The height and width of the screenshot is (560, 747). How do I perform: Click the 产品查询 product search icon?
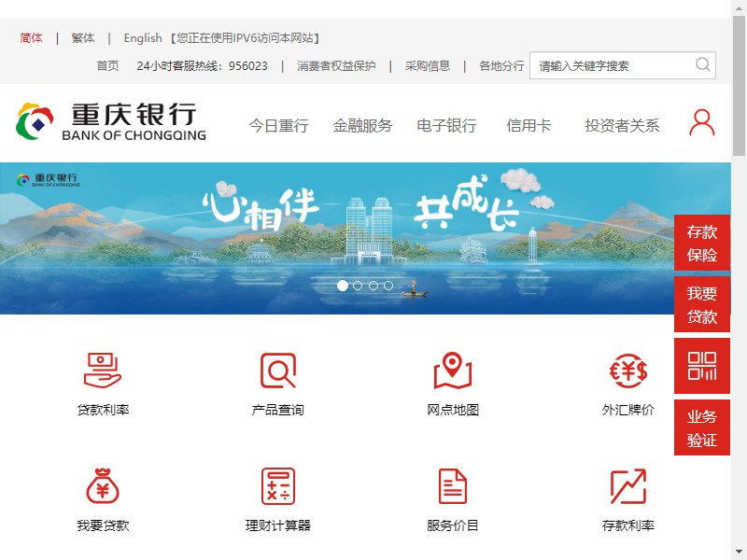tap(277, 371)
